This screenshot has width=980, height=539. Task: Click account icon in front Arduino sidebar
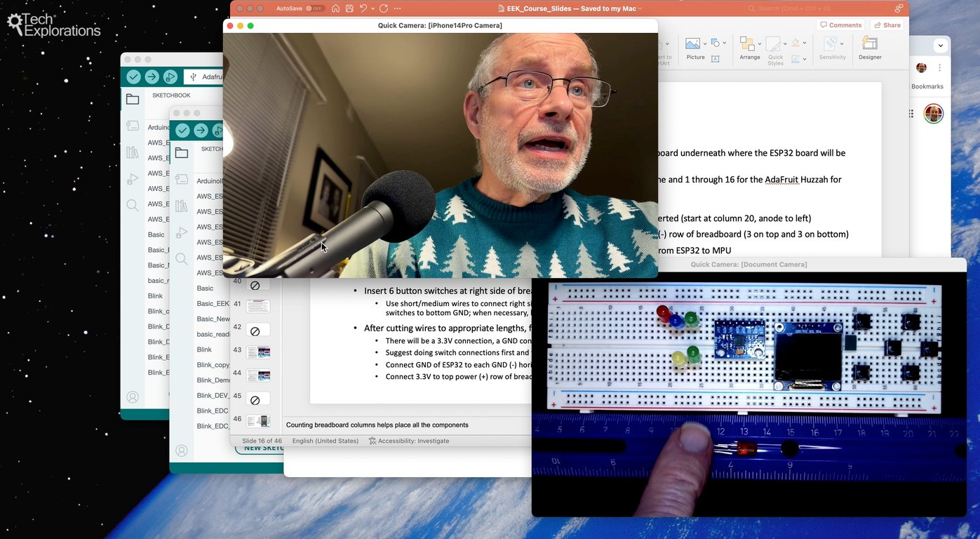point(182,451)
